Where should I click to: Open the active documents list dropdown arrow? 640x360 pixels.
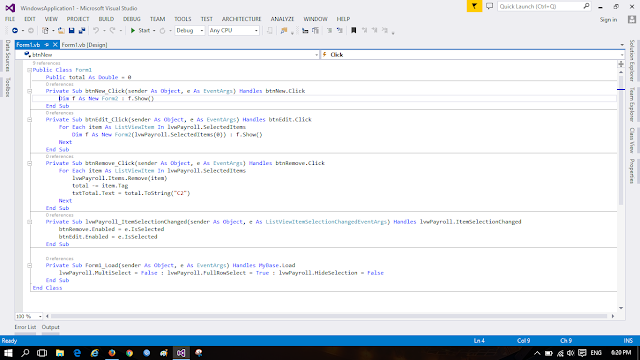[622, 45]
